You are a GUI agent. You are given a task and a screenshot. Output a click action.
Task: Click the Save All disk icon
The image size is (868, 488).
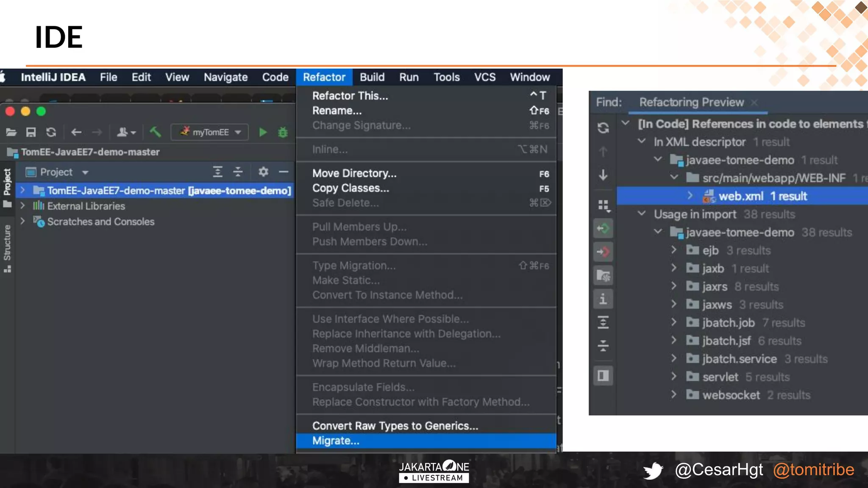31,132
